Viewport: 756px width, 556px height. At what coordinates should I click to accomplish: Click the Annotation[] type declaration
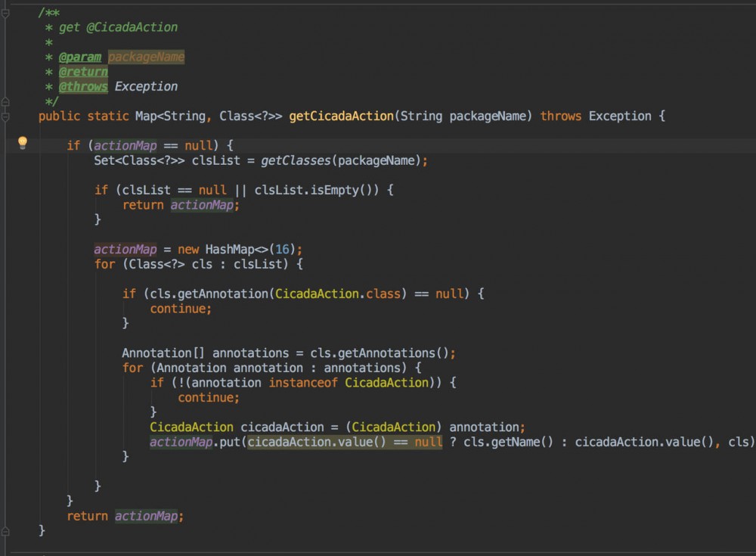163,353
